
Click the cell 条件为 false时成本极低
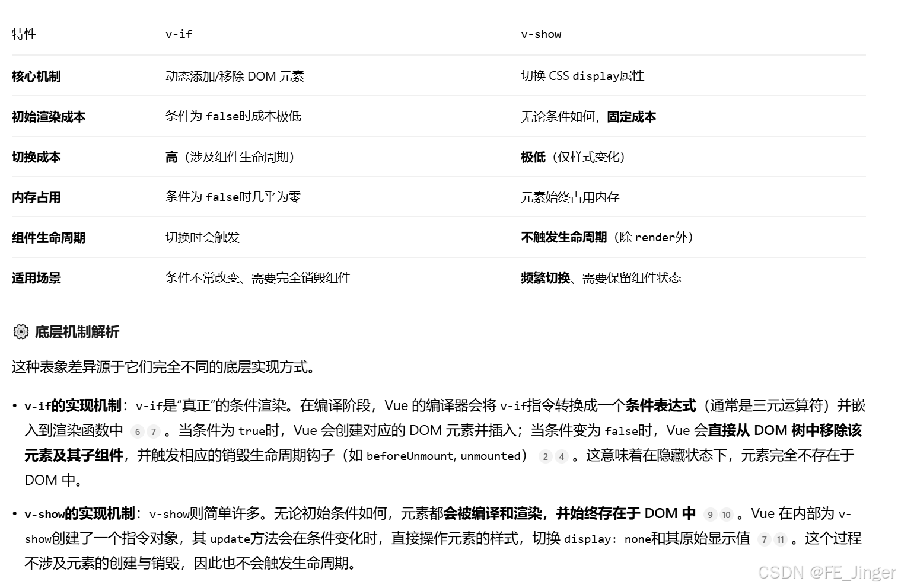coord(233,116)
